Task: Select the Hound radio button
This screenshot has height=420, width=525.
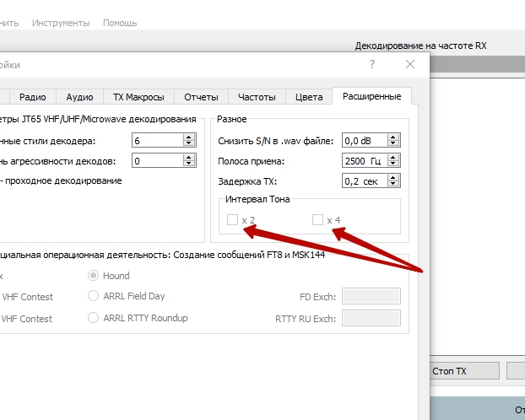Action: point(94,276)
